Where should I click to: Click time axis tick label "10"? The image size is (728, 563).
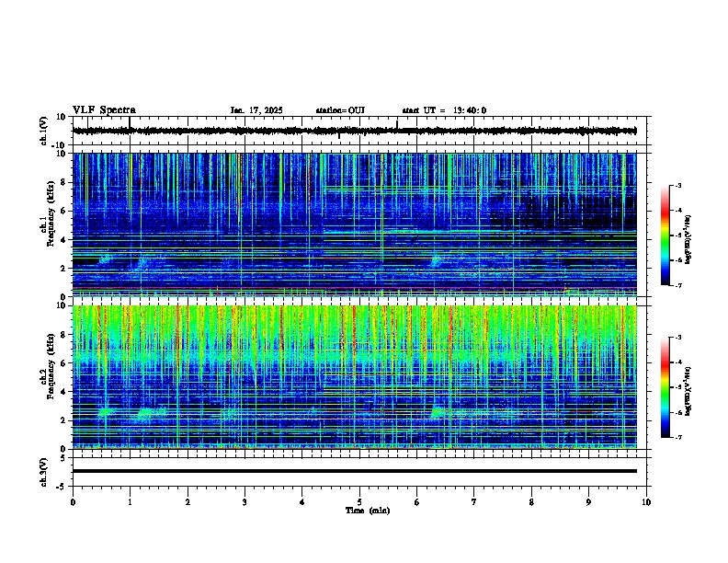646,502
